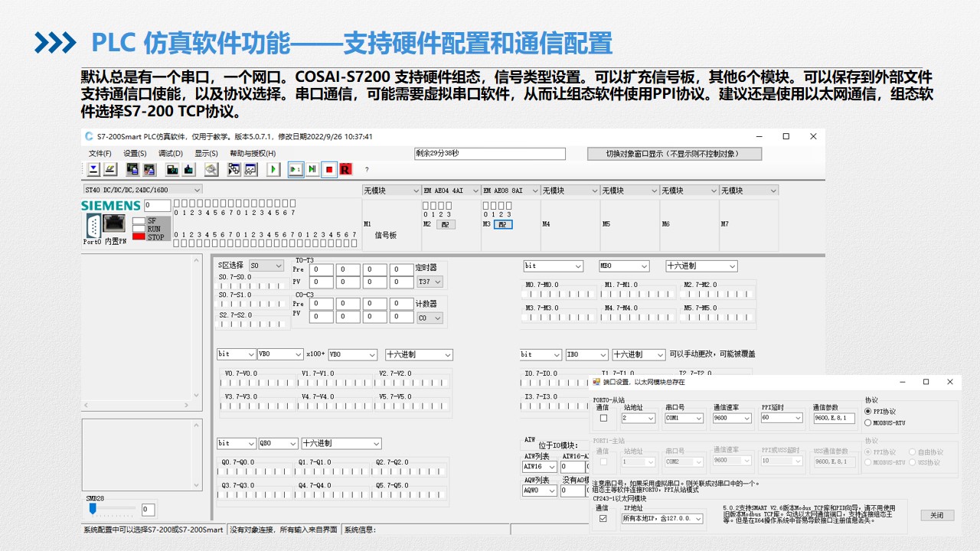
Task: Open the IB0 input address dropdown
Action: point(586,354)
